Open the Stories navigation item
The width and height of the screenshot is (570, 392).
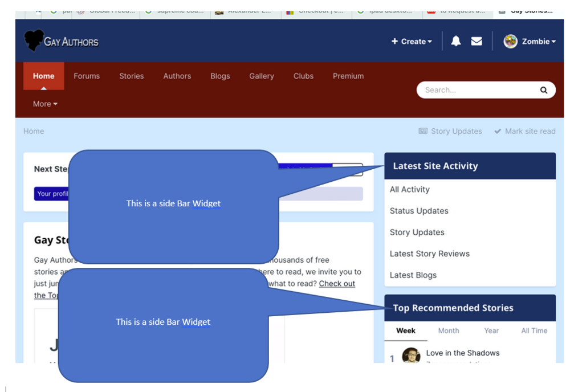[x=131, y=76]
